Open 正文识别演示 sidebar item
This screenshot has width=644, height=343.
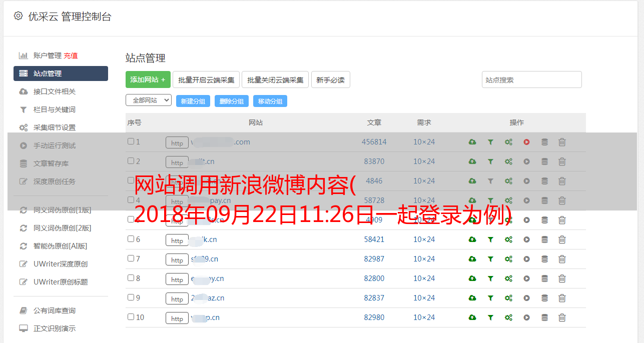[x=55, y=328]
